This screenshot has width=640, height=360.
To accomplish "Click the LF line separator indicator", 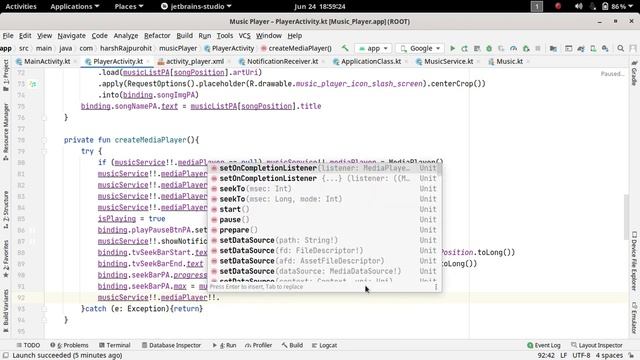I will (x=563, y=356).
